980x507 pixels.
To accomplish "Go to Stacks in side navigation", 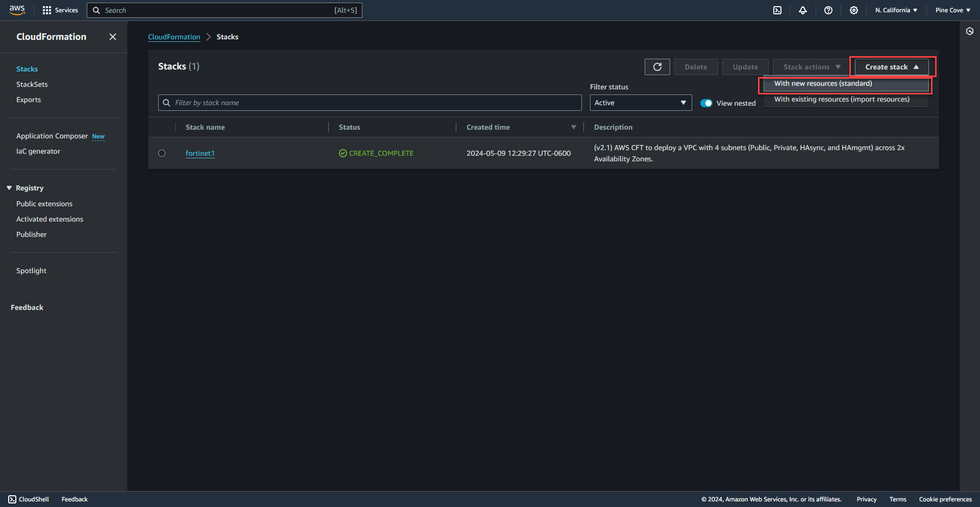I will 27,69.
